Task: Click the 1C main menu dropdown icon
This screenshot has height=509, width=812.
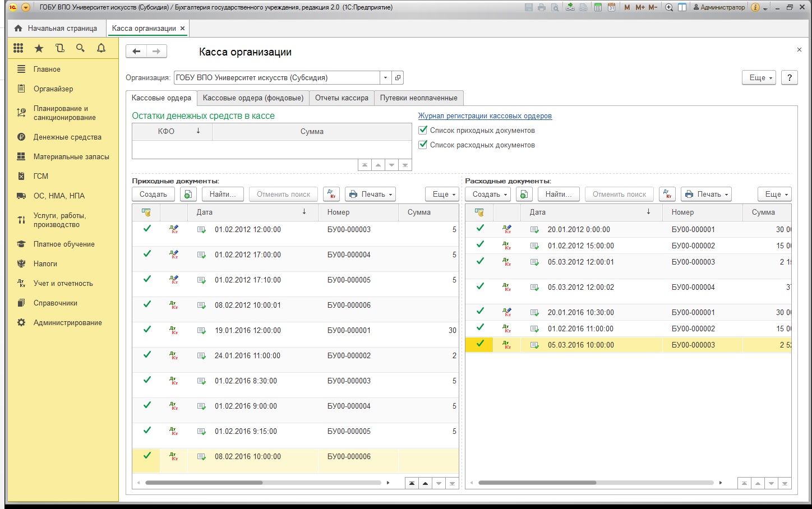Action: [25, 7]
